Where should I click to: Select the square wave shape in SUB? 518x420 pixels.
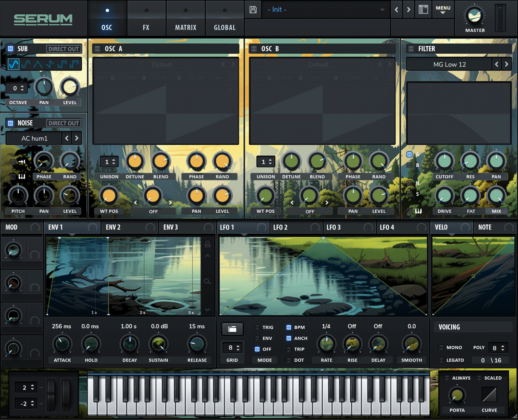62,64
